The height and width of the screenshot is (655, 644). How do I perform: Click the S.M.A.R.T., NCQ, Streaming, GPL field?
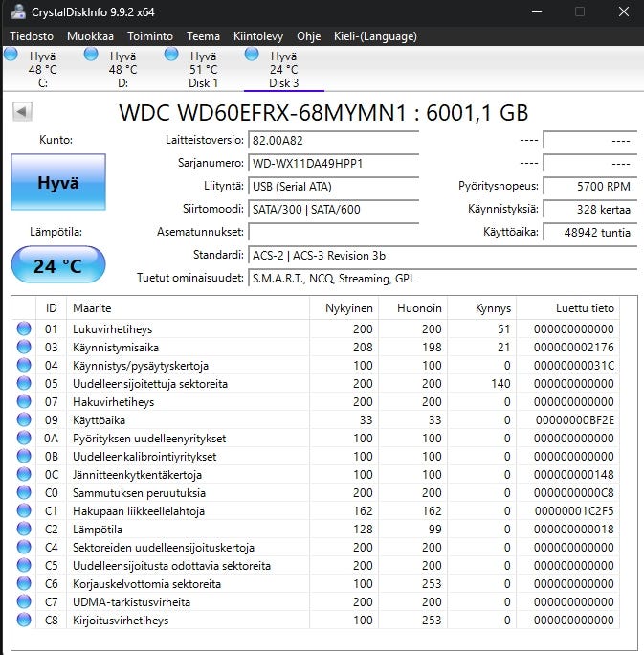(443, 279)
